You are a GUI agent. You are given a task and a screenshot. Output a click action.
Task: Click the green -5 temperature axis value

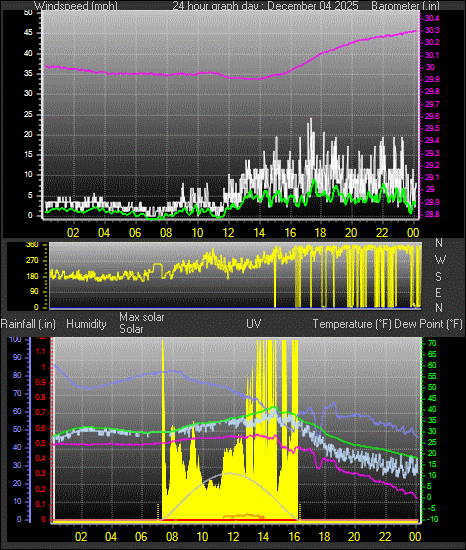pos(432,508)
